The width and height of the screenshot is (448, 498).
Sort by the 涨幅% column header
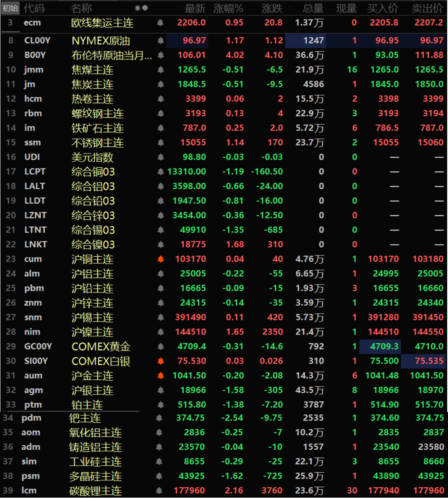[228, 8]
